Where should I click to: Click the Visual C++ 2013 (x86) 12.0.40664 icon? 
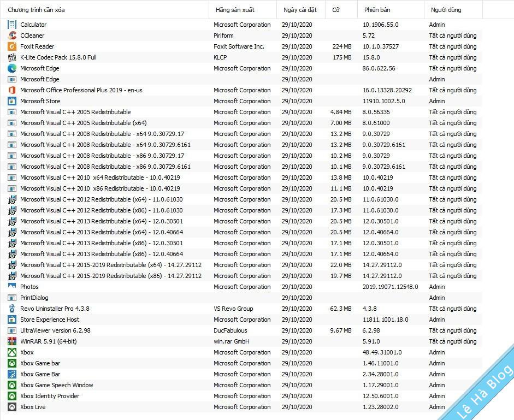point(12,254)
